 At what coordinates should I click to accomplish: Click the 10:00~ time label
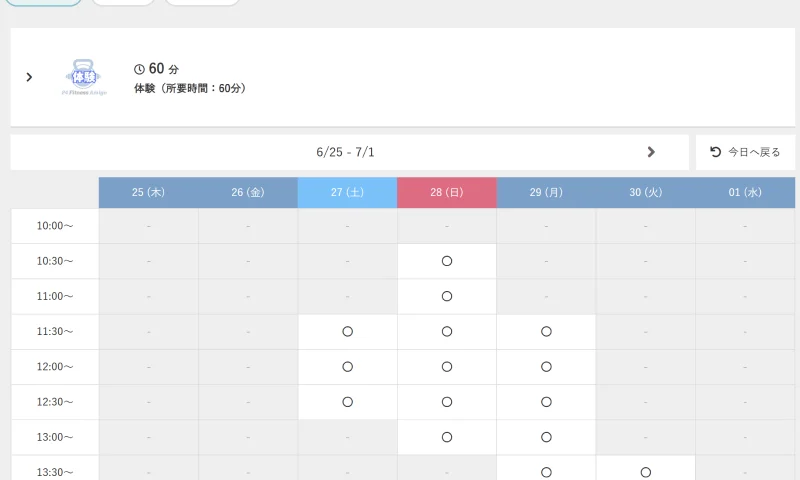(x=55, y=226)
